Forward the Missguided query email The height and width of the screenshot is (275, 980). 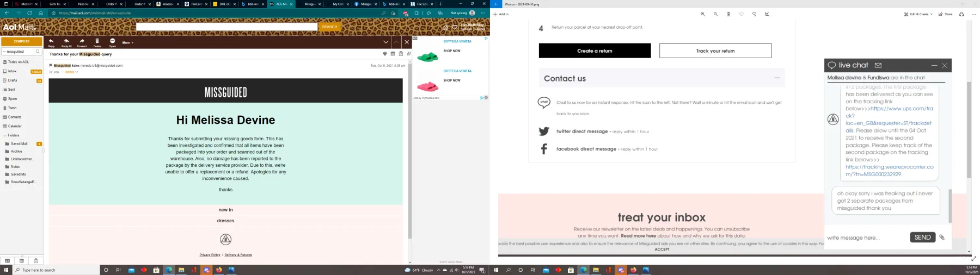[x=82, y=42]
